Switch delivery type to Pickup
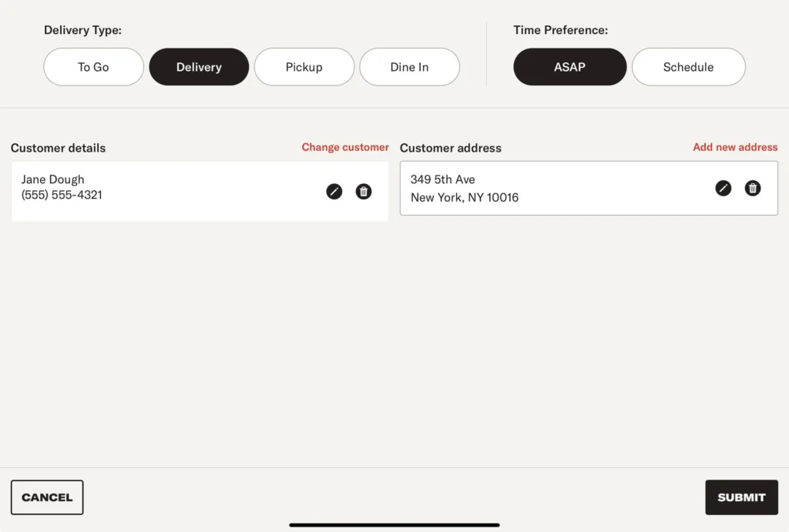The width and height of the screenshot is (789, 532). pos(304,67)
